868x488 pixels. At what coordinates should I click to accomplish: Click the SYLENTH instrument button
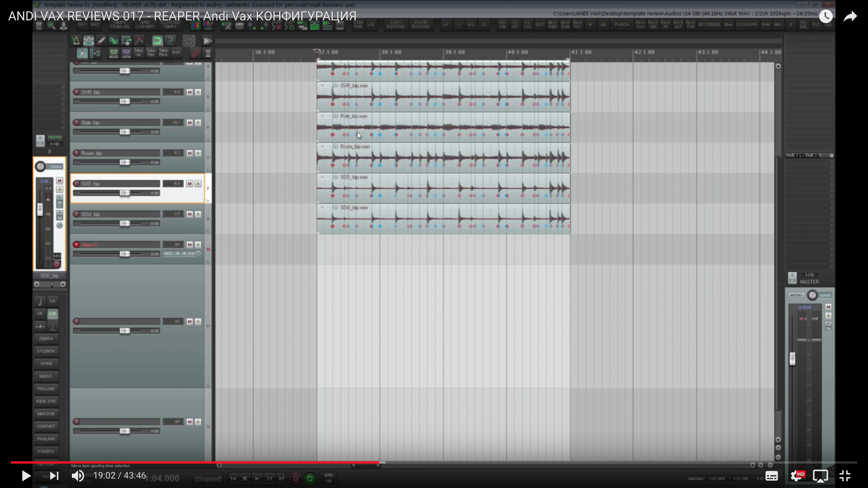(x=46, y=351)
